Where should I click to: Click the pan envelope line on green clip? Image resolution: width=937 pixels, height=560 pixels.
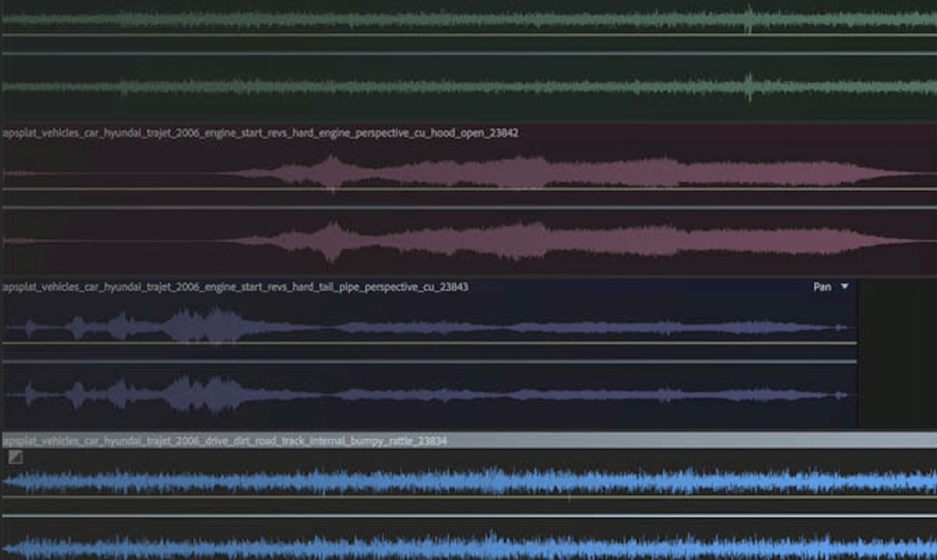tap(470, 53)
